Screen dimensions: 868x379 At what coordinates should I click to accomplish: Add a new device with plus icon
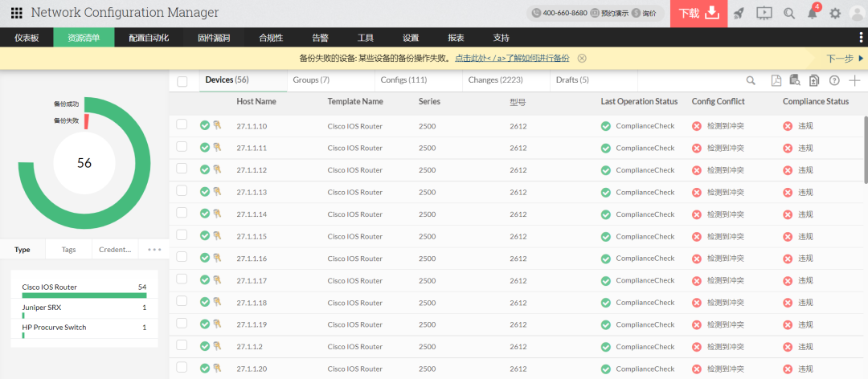click(854, 81)
